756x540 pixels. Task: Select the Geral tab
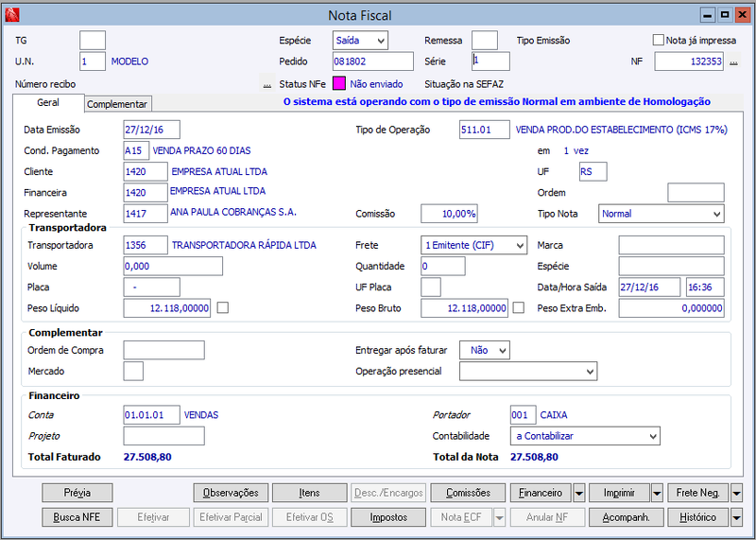tap(48, 103)
